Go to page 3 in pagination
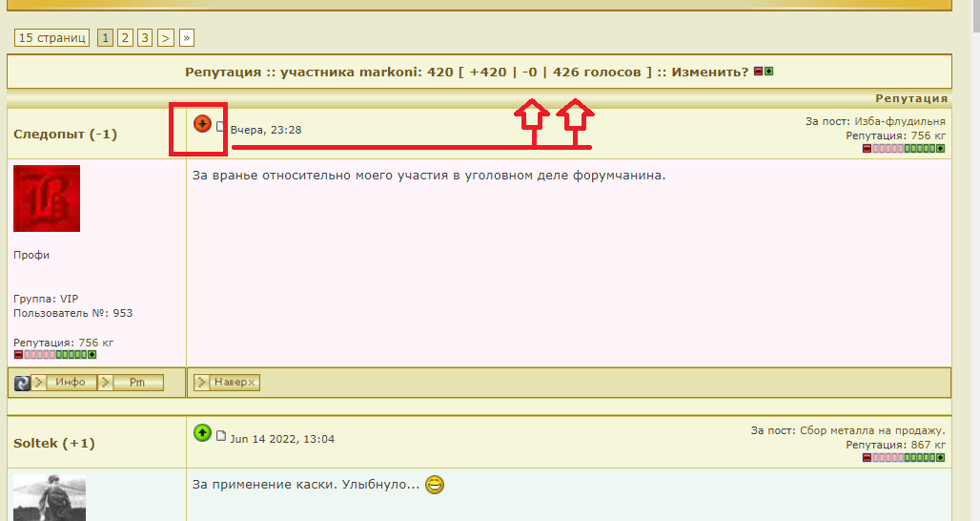Image resolution: width=980 pixels, height=521 pixels. tap(145, 37)
